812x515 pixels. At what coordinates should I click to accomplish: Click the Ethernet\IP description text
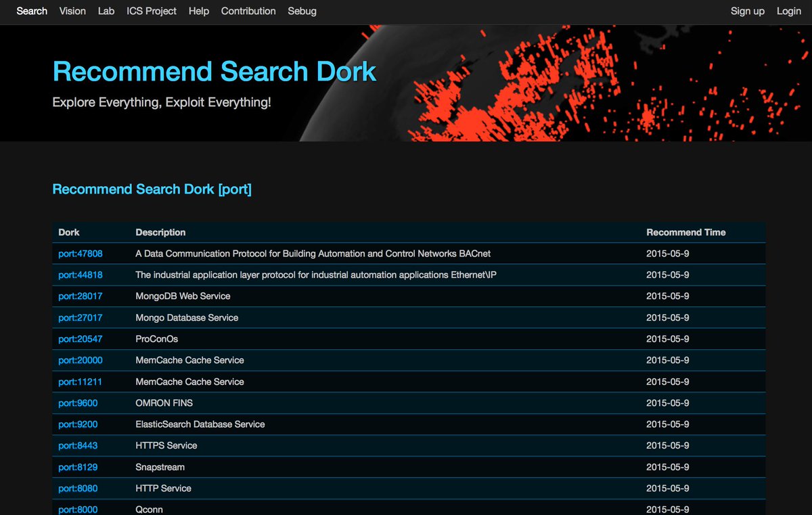tap(316, 275)
